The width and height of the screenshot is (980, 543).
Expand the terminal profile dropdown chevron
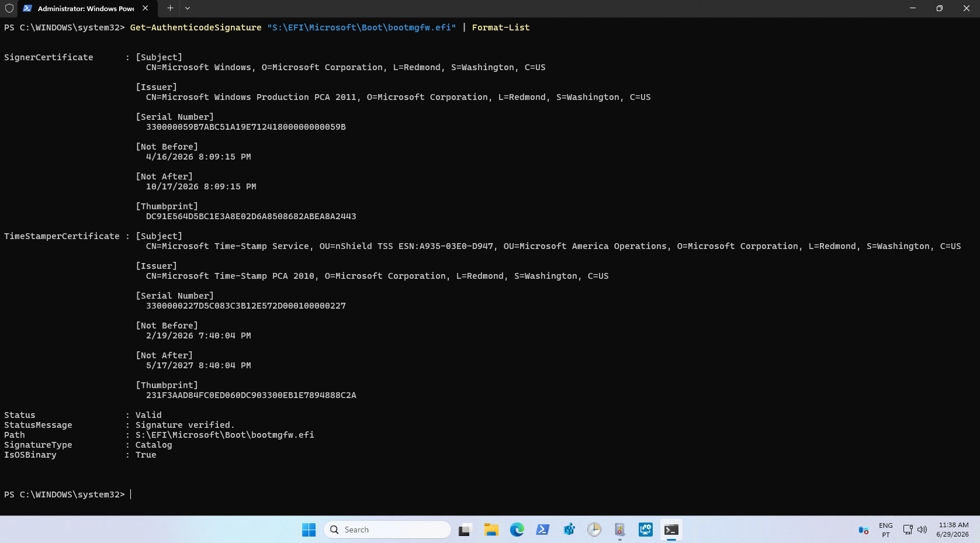point(188,8)
